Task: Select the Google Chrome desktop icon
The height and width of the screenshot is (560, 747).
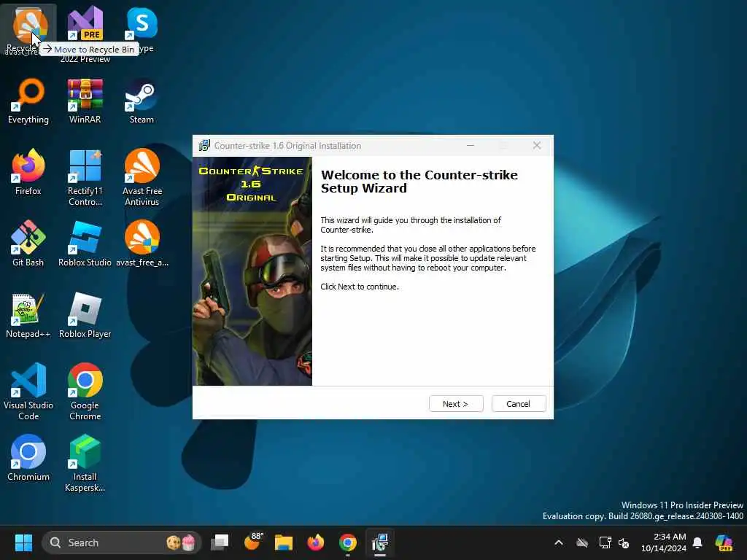Action: click(x=85, y=392)
